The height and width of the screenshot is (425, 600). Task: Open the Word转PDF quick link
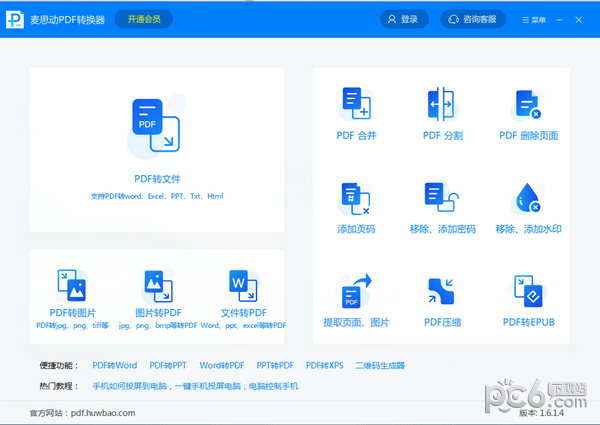(222, 365)
